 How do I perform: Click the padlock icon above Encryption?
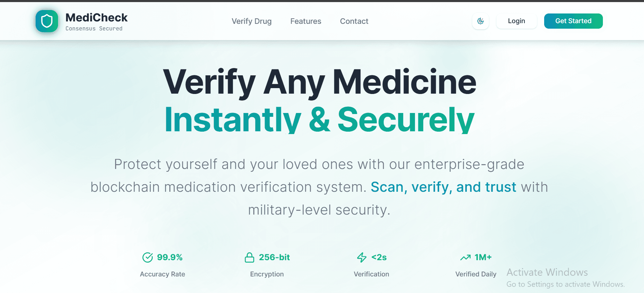pyautogui.click(x=249, y=257)
